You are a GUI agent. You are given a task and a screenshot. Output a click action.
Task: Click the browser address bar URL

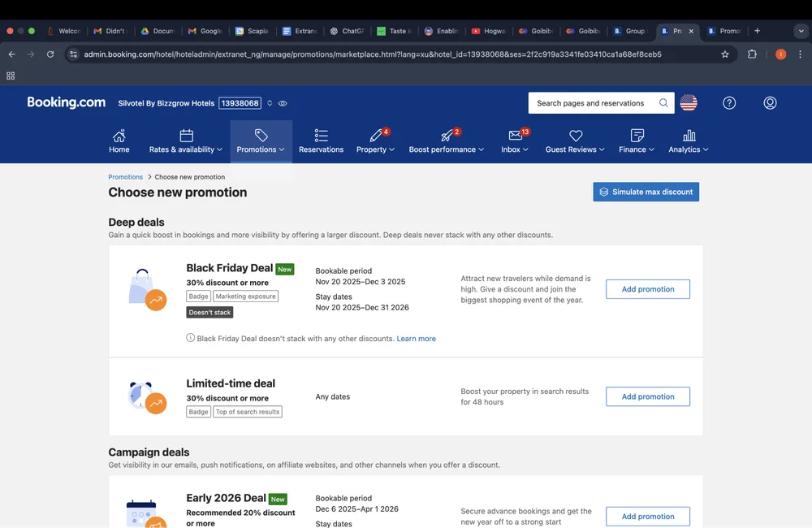[x=373, y=54]
